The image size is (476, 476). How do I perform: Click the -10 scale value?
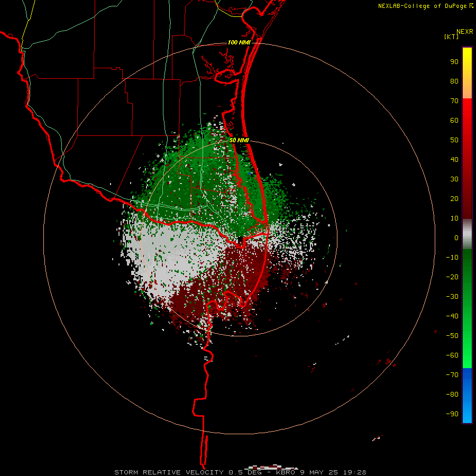pos(452,258)
